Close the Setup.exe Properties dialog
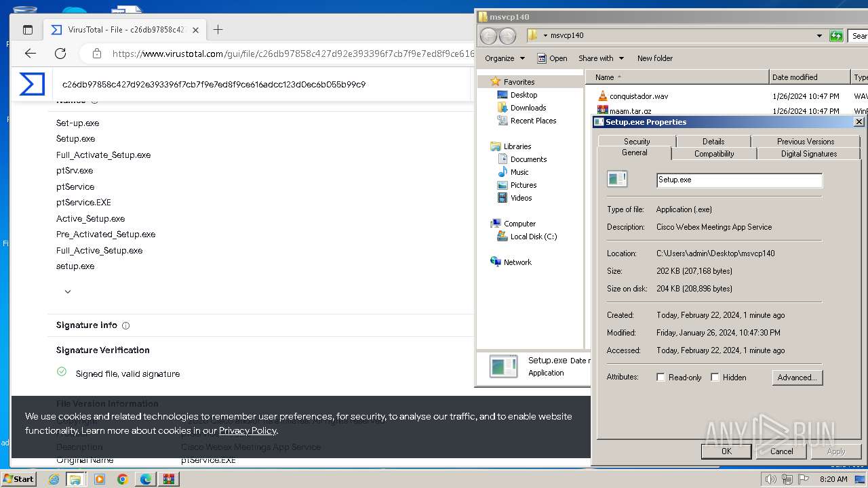868x488 pixels. click(859, 122)
